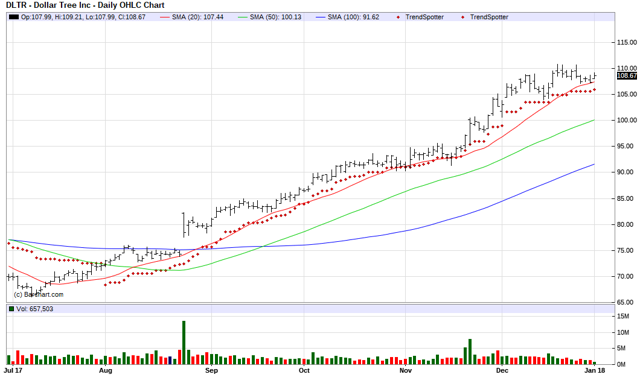Click the Sep date axis label
The image size is (640, 389).
tap(211, 371)
